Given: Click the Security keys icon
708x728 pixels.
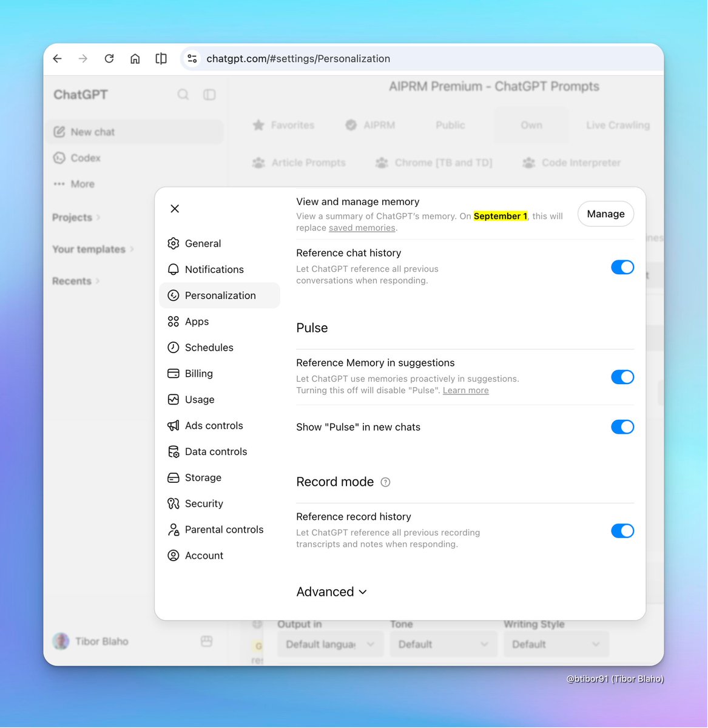Looking at the screenshot, I should [x=174, y=504].
